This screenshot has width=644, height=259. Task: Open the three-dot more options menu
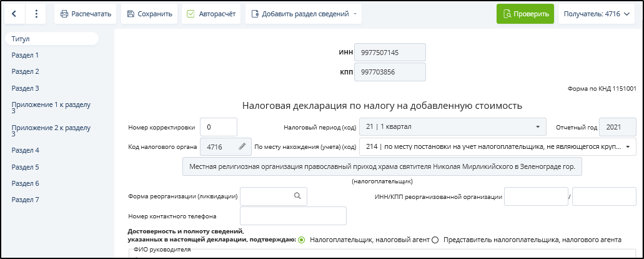click(x=36, y=14)
